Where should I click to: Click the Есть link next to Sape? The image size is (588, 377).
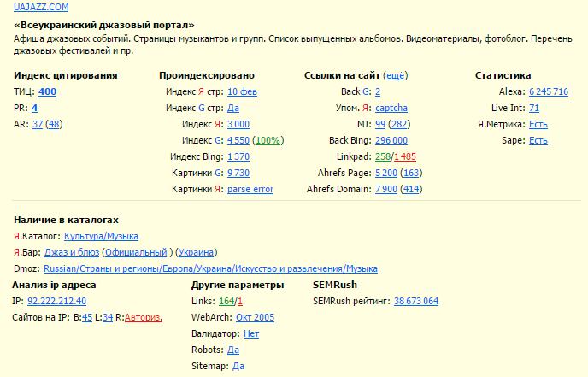pyautogui.click(x=538, y=141)
